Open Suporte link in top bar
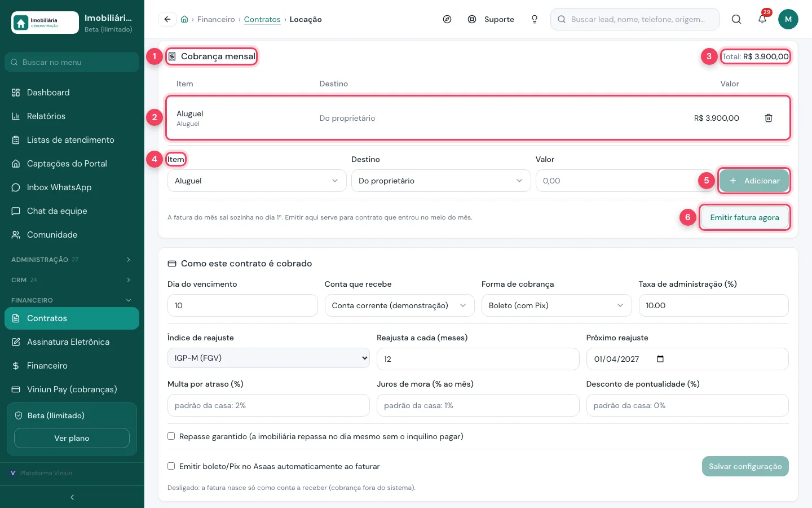 [492, 19]
